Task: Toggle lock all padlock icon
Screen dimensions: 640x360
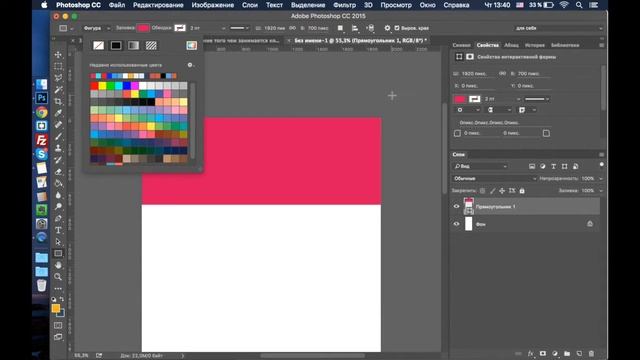Action: (x=522, y=191)
